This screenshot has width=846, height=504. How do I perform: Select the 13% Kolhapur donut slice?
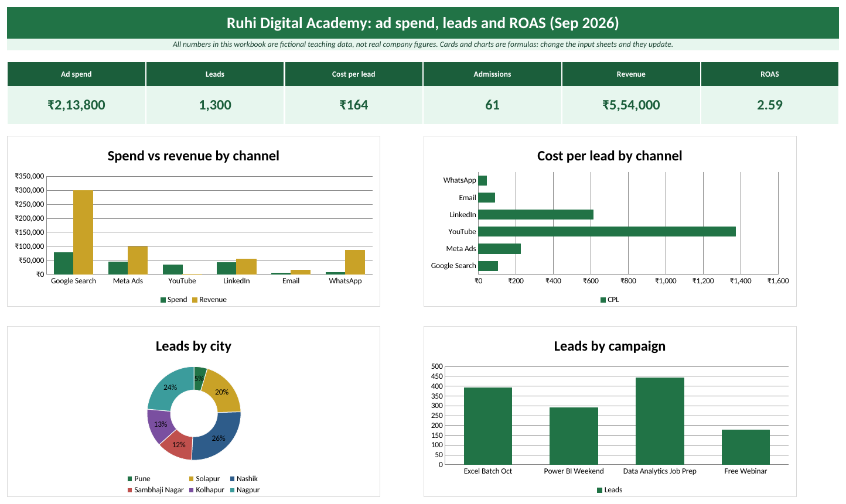159,425
